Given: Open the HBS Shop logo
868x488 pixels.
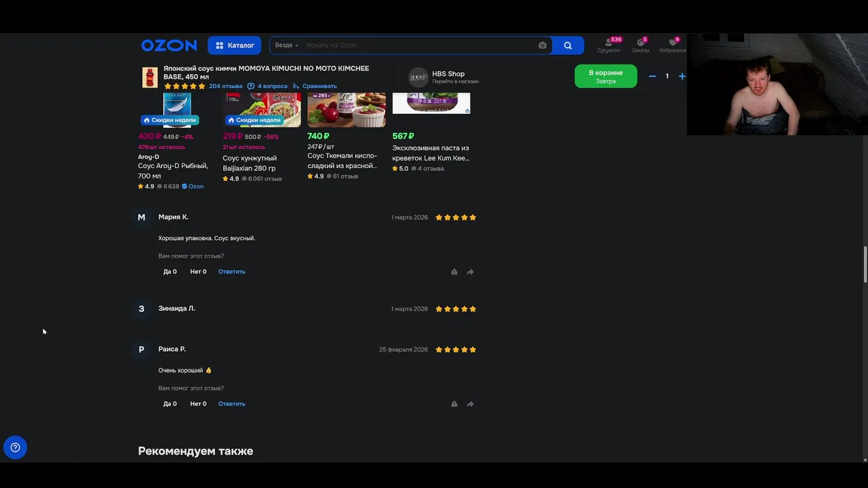Looking at the screenshot, I should pos(418,77).
